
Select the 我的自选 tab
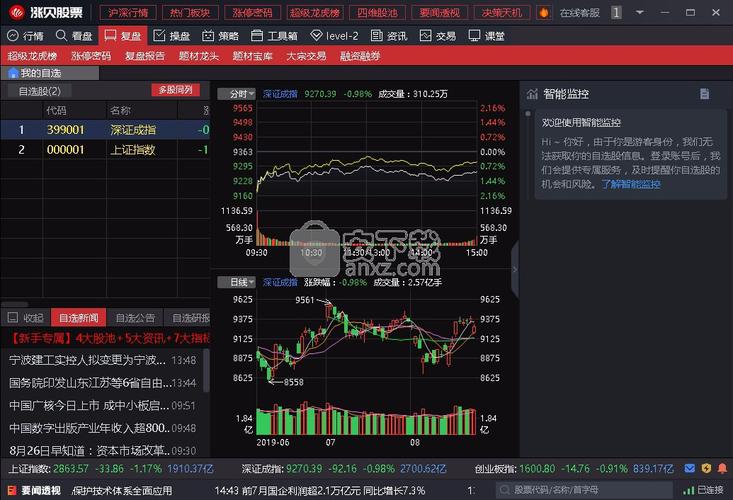[x=50, y=73]
